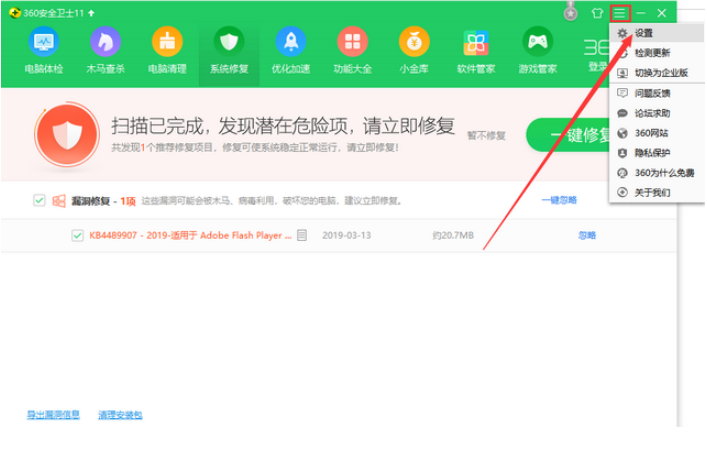Close the 360安全卫士 window
Viewport: 707px width, 457px height.
tap(661, 13)
